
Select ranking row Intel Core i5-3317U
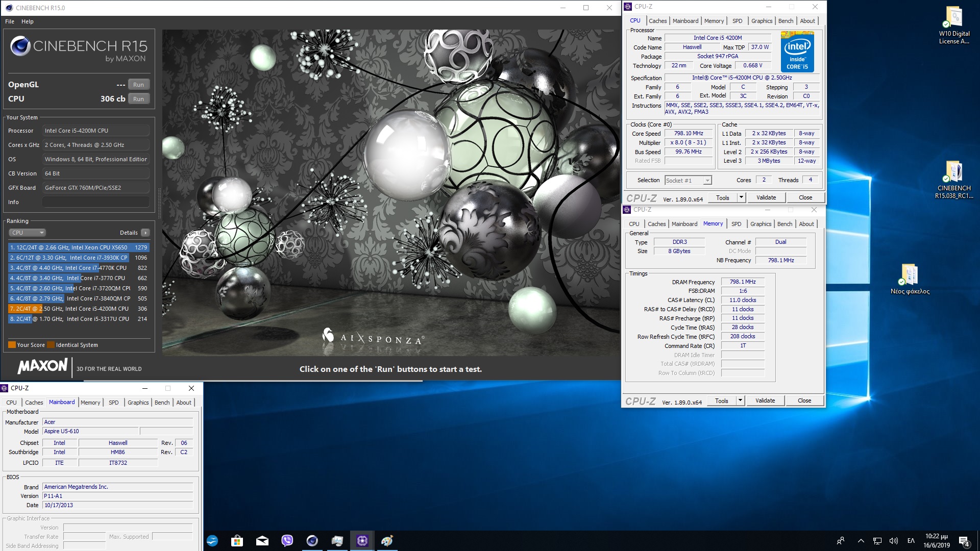(x=79, y=319)
